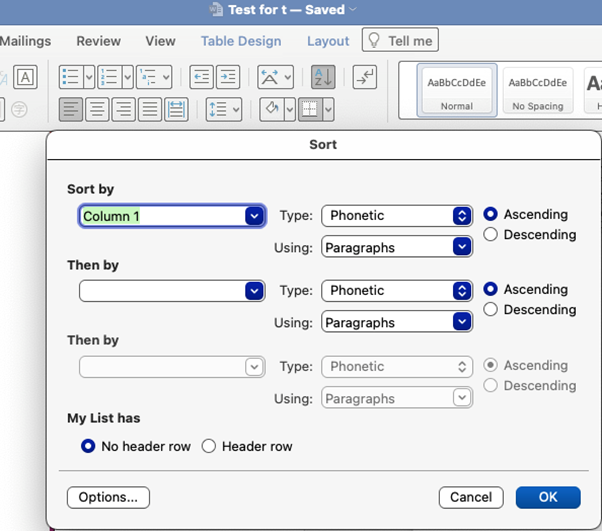Viewport: 602px width, 531px height.
Task: Click the Increase Indent icon
Action: pos(228,77)
